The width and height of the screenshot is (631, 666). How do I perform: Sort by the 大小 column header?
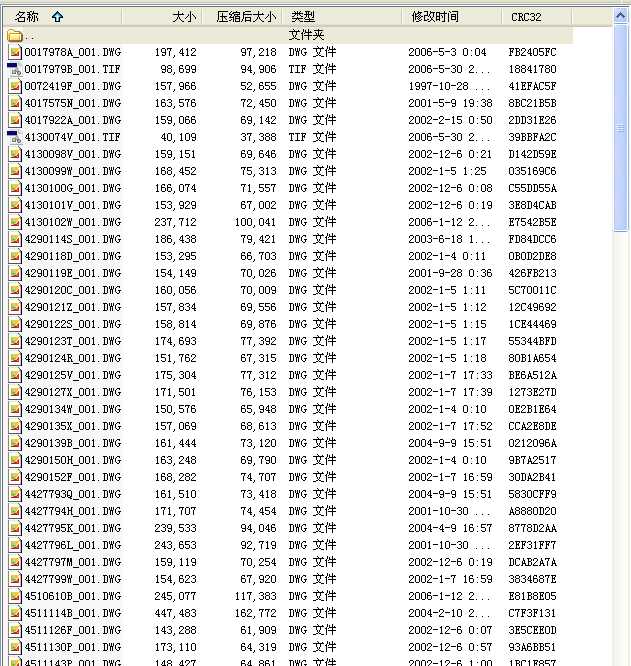(x=162, y=17)
